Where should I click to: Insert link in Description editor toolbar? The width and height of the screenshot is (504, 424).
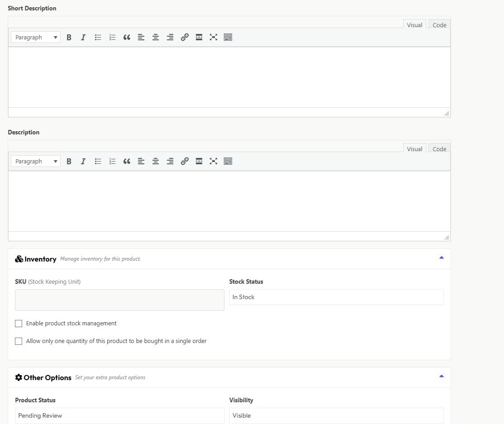[184, 162]
